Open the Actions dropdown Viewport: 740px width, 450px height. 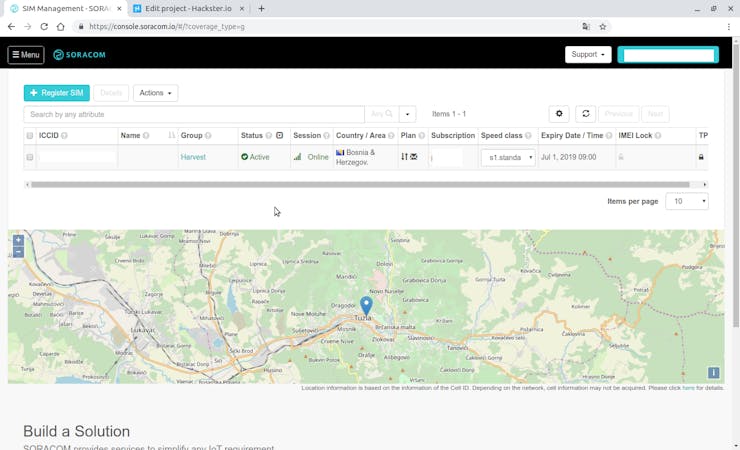coord(155,93)
